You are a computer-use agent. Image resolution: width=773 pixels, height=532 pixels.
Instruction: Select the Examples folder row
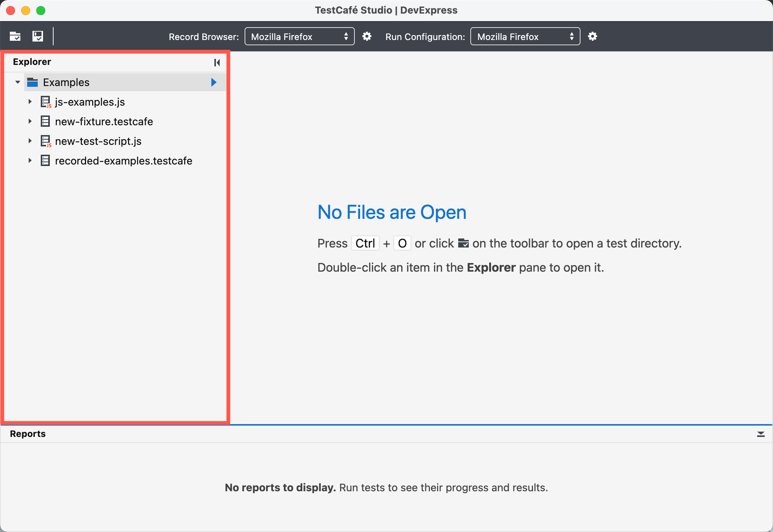(x=125, y=82)
